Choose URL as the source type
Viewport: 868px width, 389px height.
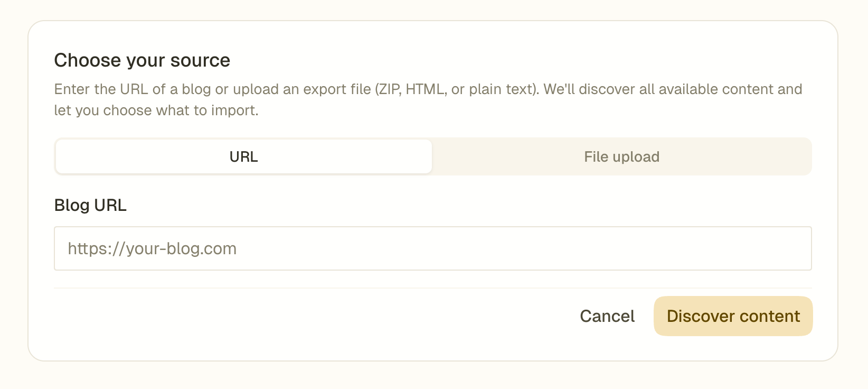tap(243, 156)
